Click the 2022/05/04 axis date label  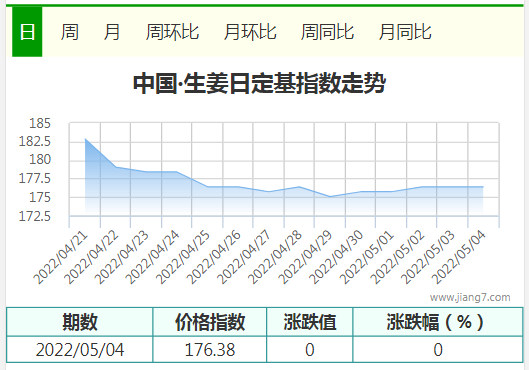pyautogui.click(x=459, y=258)
